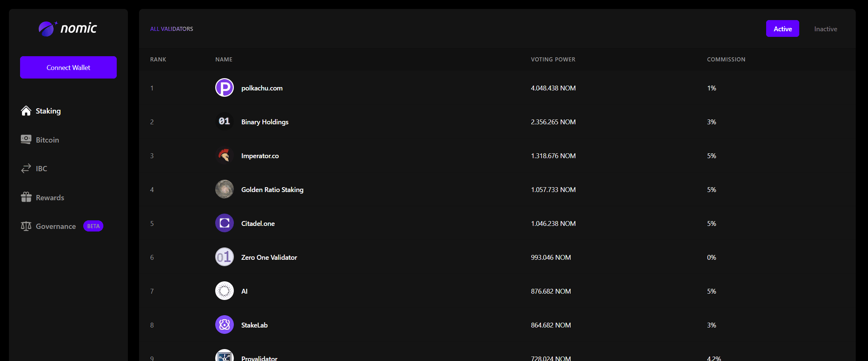Open Golden Ratio Staking validator
The height and width of the screenshot is (361, 868).
pyautogui.click(x=272, y=190)
